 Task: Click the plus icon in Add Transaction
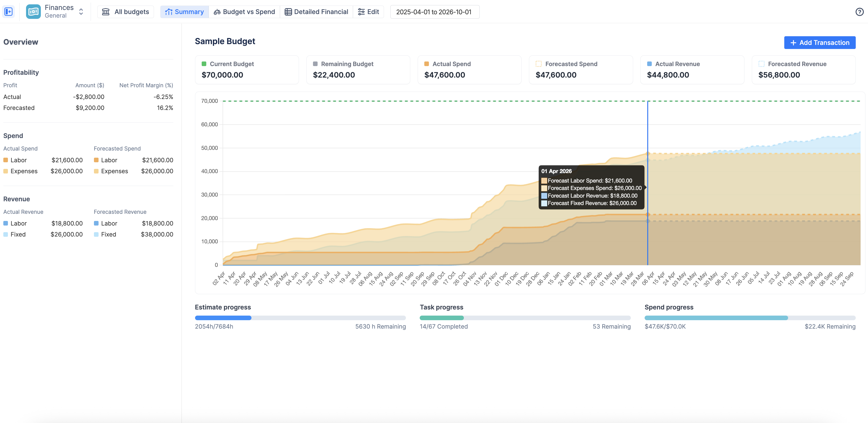793,43
